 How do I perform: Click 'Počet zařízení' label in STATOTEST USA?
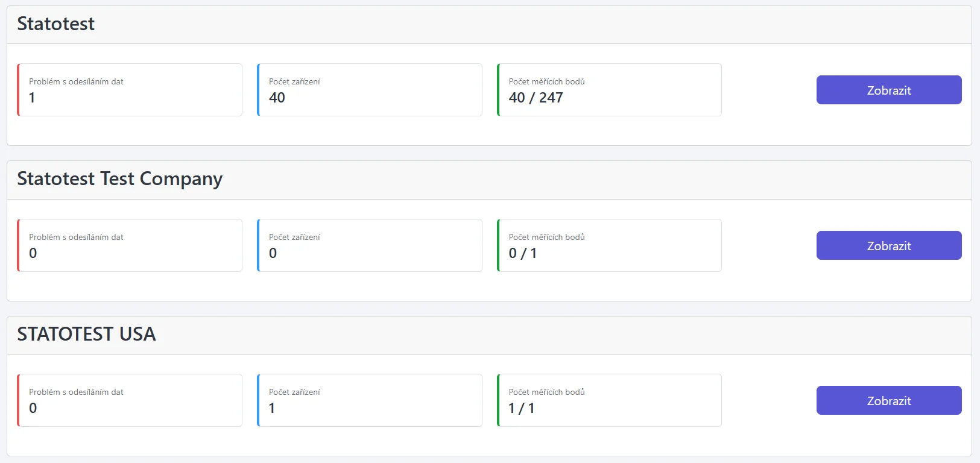(294, 392)
